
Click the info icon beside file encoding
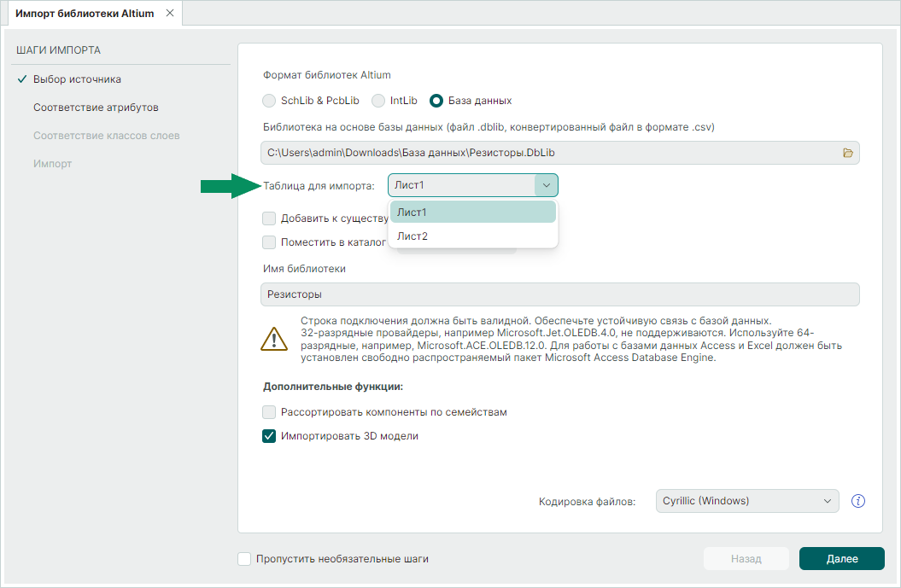pyautogui.click(x=858, y=501)
